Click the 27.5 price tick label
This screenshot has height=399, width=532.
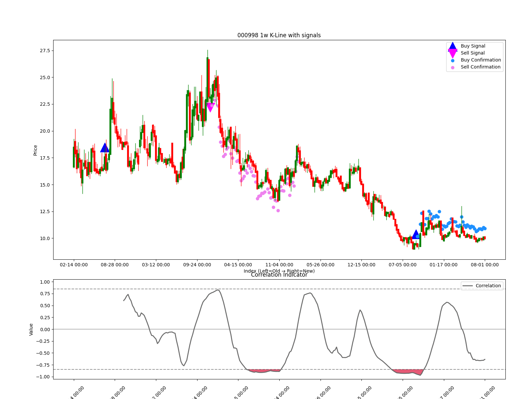pos(45,51)
